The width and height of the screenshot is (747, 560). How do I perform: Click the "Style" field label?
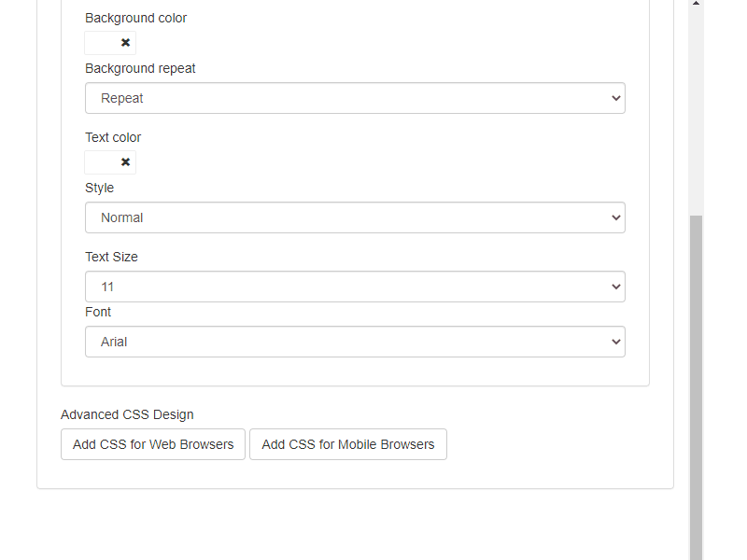[x=99, y=188]
